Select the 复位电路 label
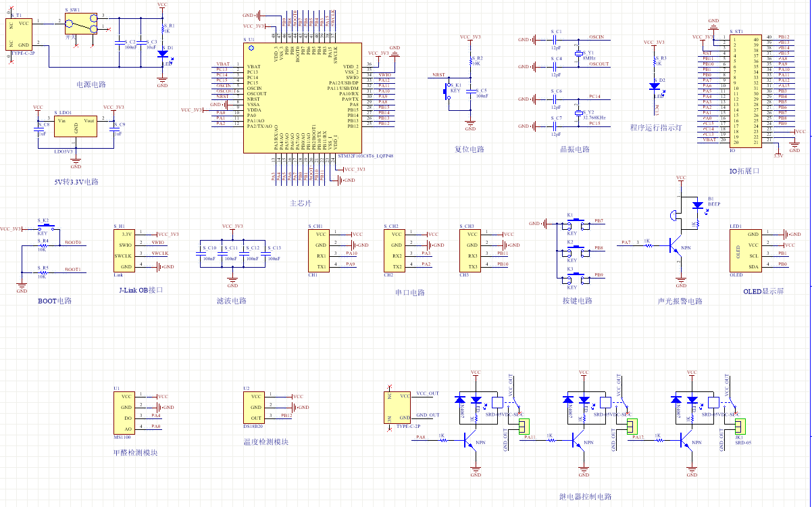 coord(469,149)
